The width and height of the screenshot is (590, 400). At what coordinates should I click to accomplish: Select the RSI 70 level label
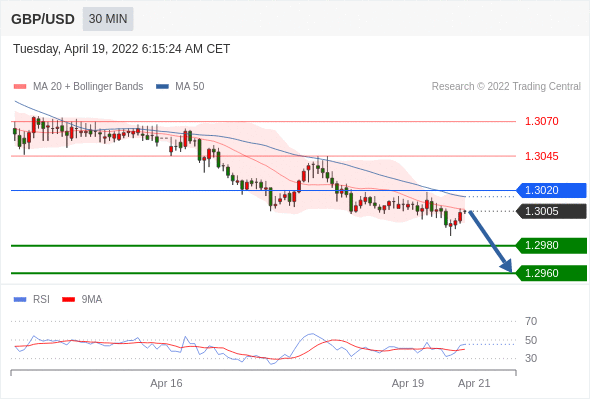pos(531,321)
